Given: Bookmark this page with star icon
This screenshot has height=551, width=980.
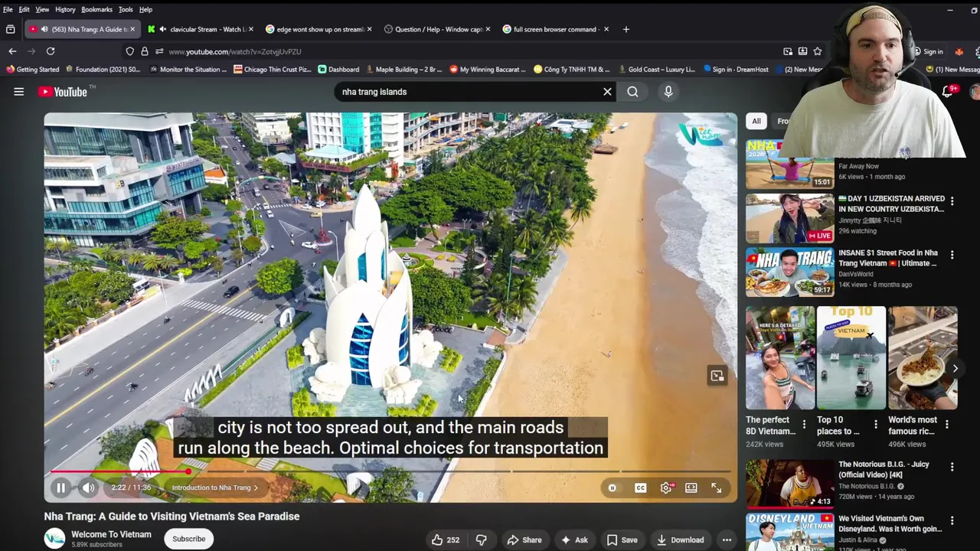Looking at the screenshot, I should [x=818, y=51].
